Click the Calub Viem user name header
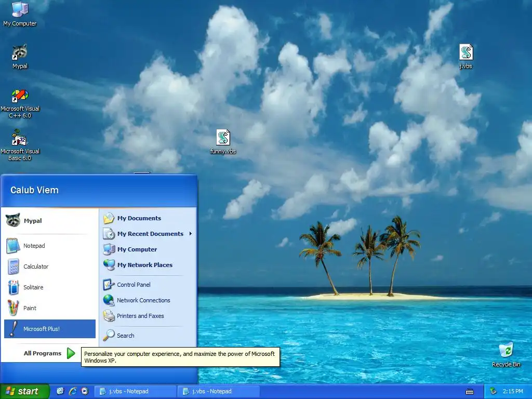The width and height of the screenshot is (532, 399). 34,190
